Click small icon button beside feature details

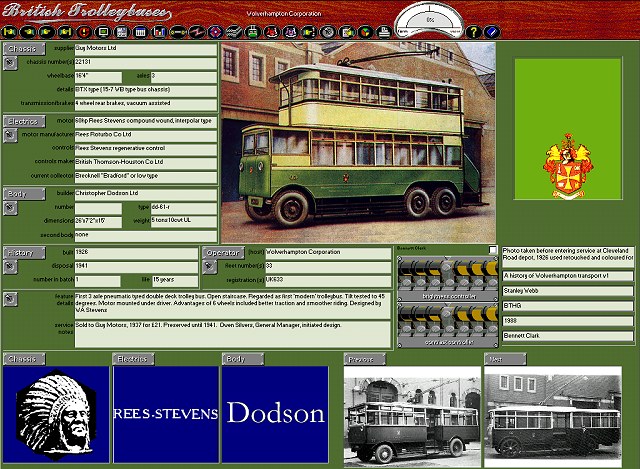pos(11,299)
